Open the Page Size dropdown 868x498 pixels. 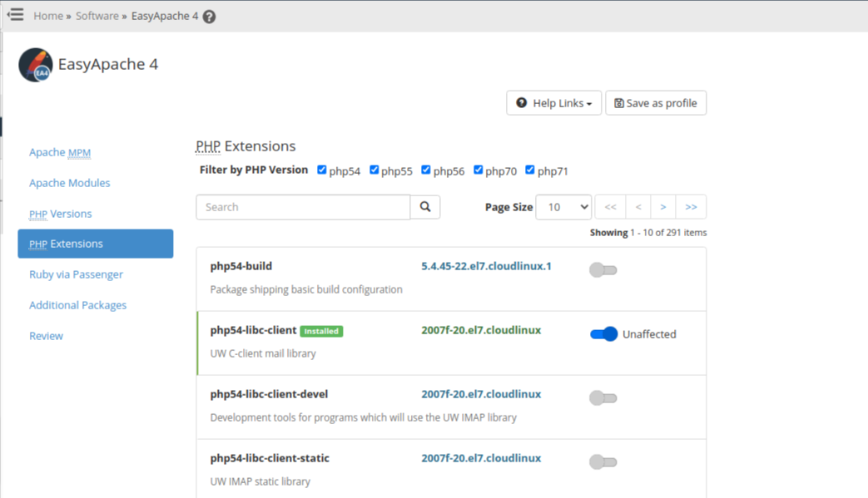pyautogui.click(x=563, y=207)
